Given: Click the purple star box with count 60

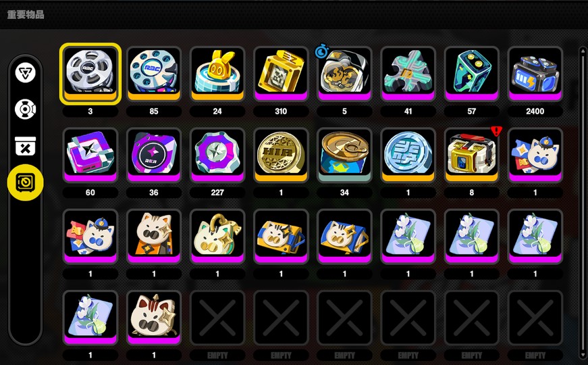Looking at the screenshot, I should (90, 155).
